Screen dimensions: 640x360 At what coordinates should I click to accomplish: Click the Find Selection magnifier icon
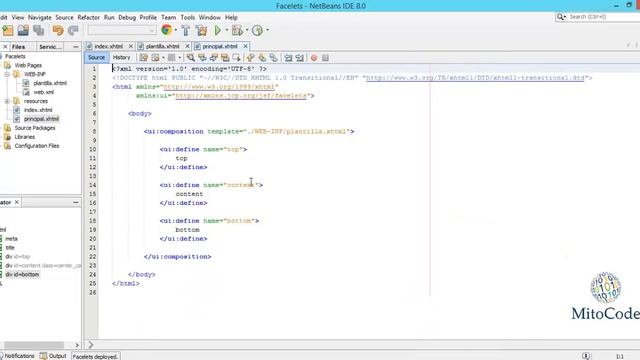[191, 58]
